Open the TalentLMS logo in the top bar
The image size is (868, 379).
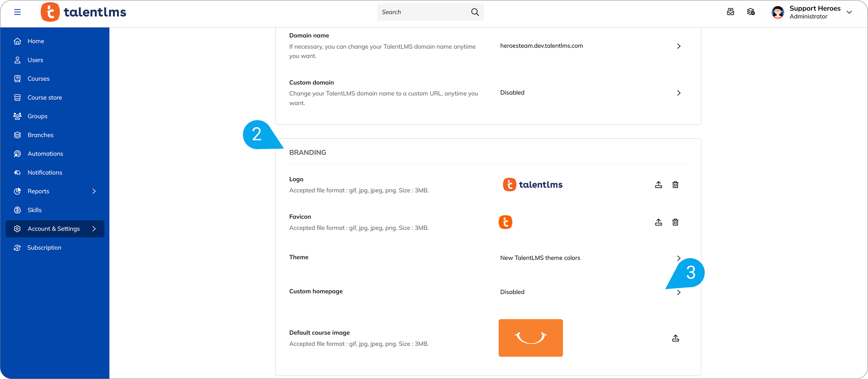83,12
